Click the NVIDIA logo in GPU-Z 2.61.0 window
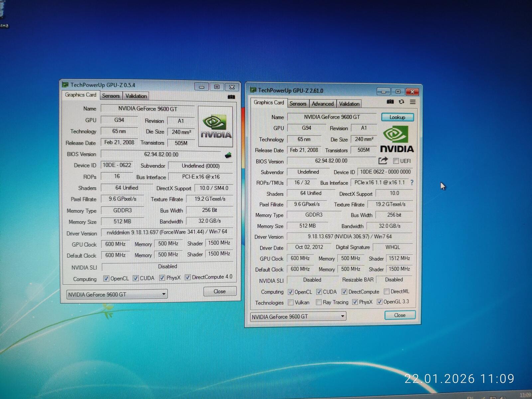 tap(397, 139)
